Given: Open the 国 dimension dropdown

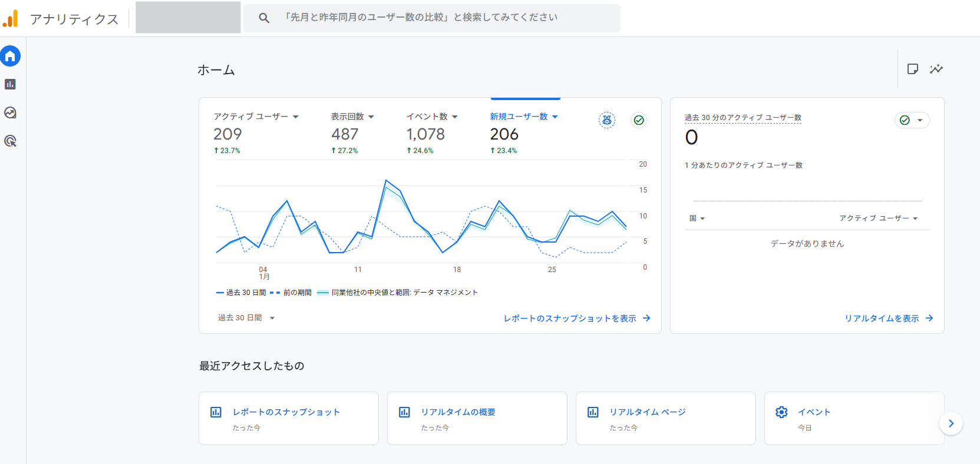Looking at the screenshot, I should point(697,218).
